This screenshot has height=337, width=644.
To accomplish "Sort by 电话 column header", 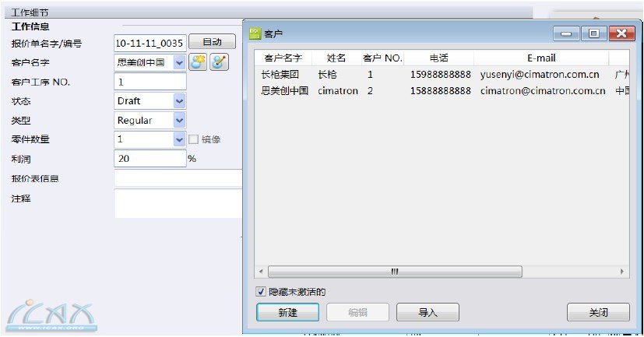I will (438, 58).
